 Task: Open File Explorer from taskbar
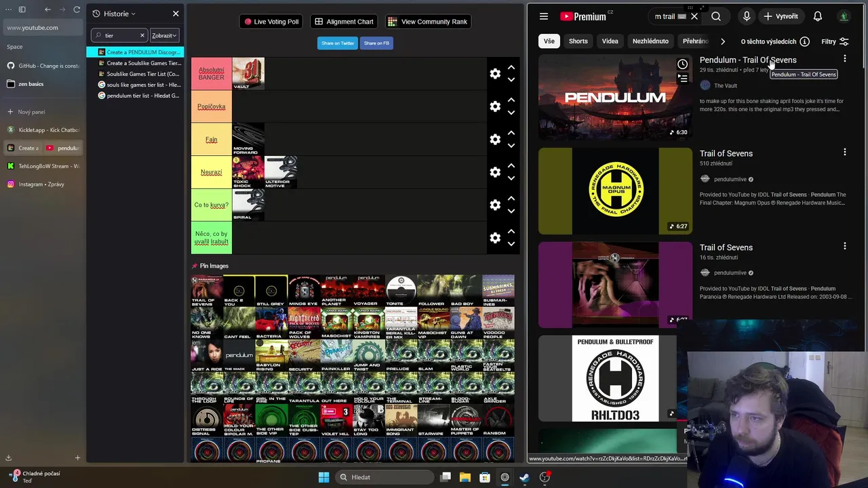tap(465, 477)
